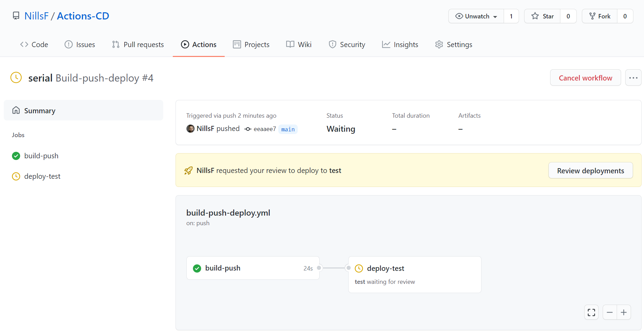Viewport: 644px width, 335px height.
Task: Select the Code tab's angle brackets icon
Action: coord(24,44)
